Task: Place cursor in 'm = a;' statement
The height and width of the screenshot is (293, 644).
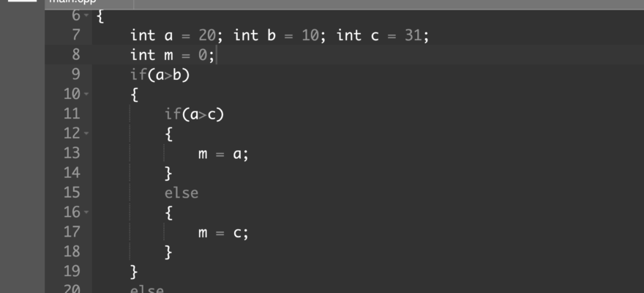Action: click(223, 155)
